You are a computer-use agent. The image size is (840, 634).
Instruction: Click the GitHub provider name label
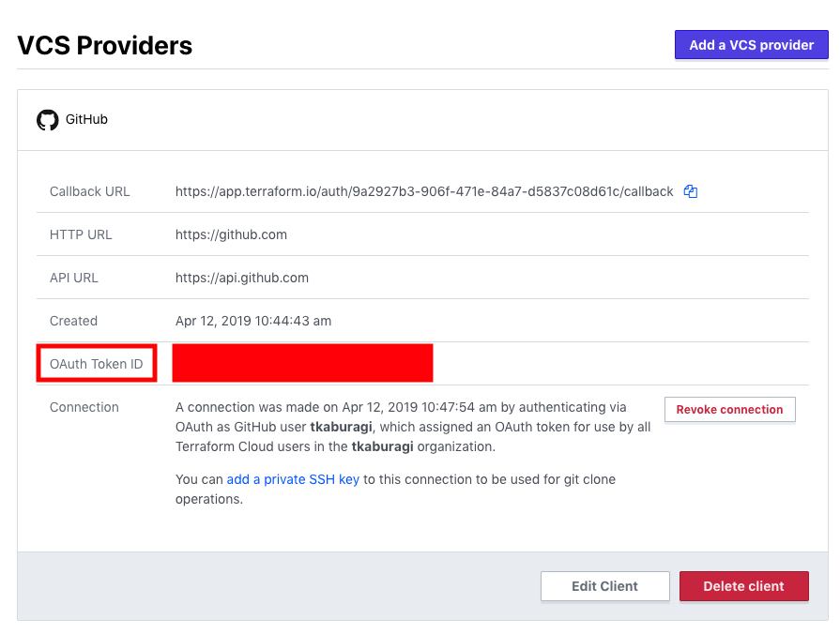[x=86, y=120]
